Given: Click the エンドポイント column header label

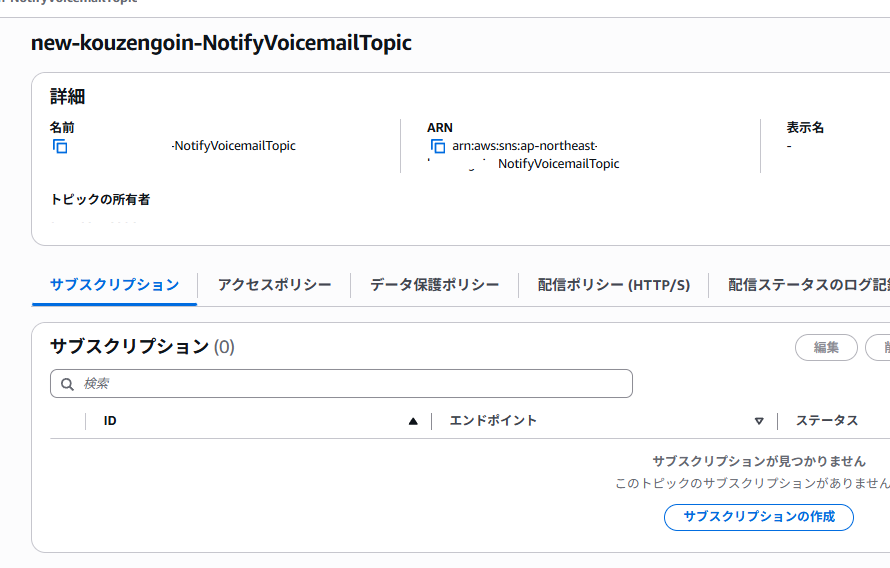Looking at the screenshot, I should click(493, 421).
